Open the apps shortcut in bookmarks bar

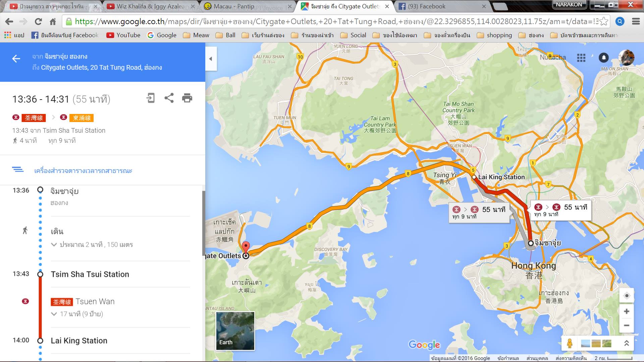(x=14, y=35)
